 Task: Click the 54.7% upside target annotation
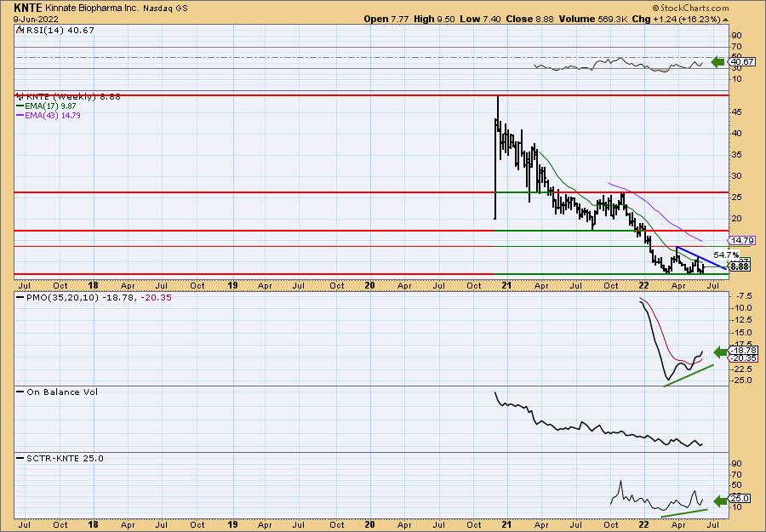(726, 255)
